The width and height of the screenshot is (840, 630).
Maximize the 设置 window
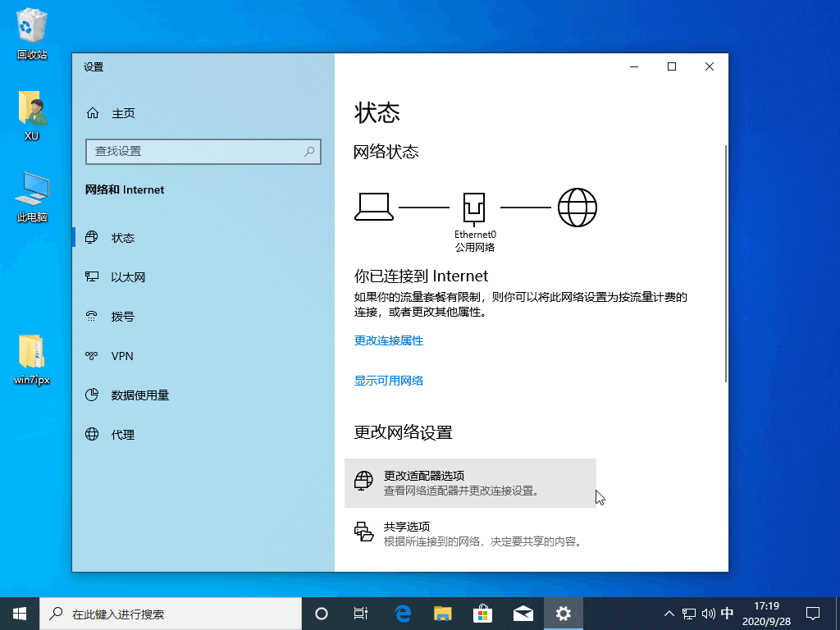[672, 66]
